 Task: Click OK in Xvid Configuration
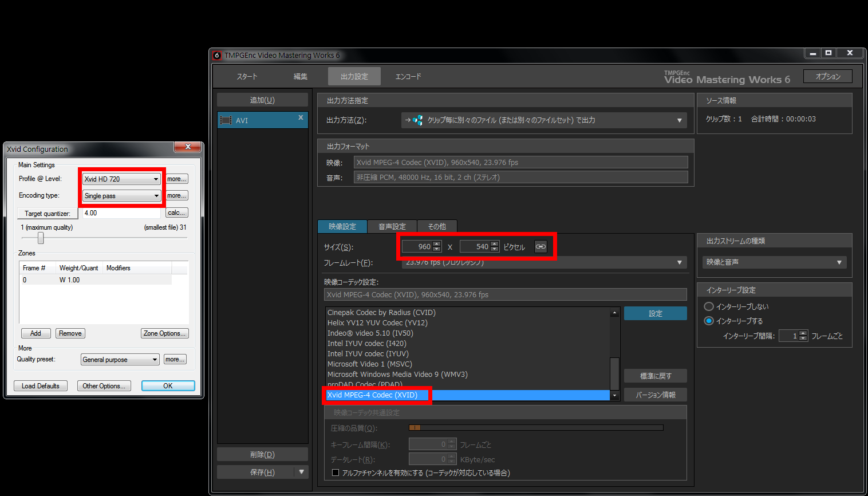point(168,385)
